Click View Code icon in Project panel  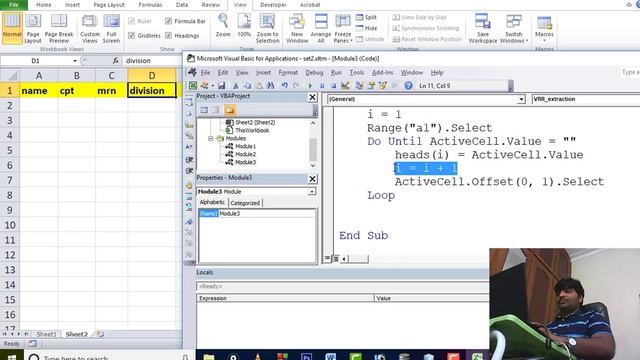point(204,110)
